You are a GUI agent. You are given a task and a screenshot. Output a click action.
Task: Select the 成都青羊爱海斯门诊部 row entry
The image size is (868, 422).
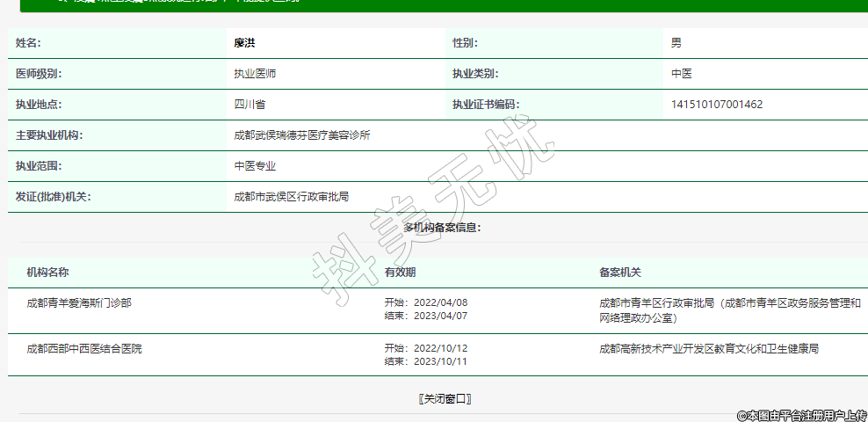pyautogui.click(x=79, y=303)
